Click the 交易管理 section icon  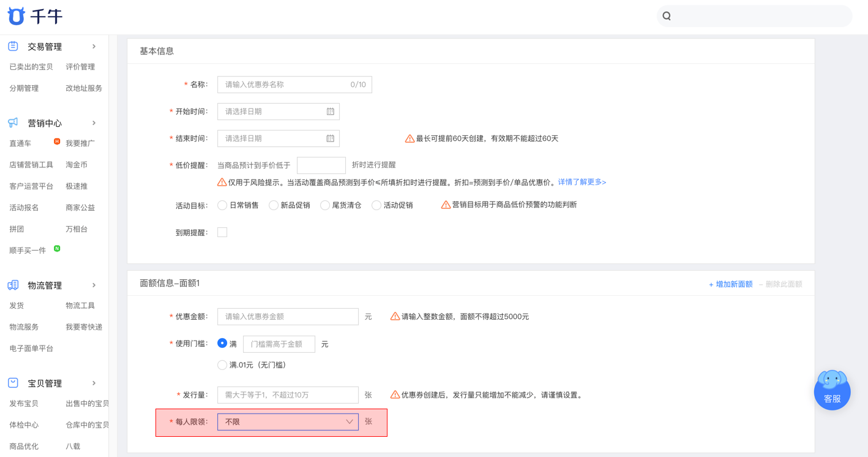[13, 47]
